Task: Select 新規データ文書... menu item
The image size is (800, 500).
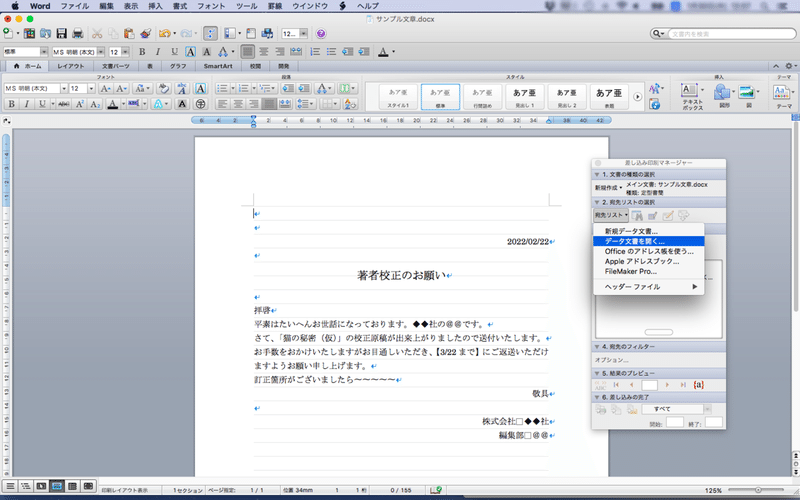Action: tap(648, 231)
